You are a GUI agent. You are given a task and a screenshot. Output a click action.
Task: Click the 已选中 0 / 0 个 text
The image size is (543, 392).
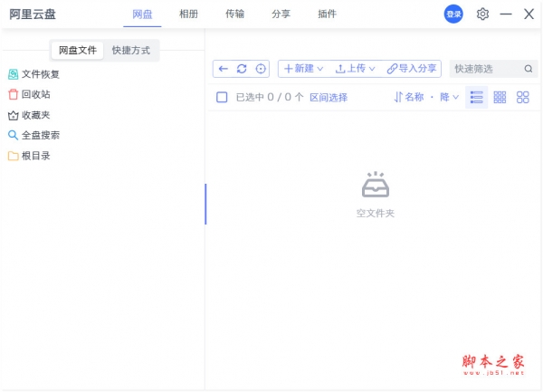click(270, 97)
